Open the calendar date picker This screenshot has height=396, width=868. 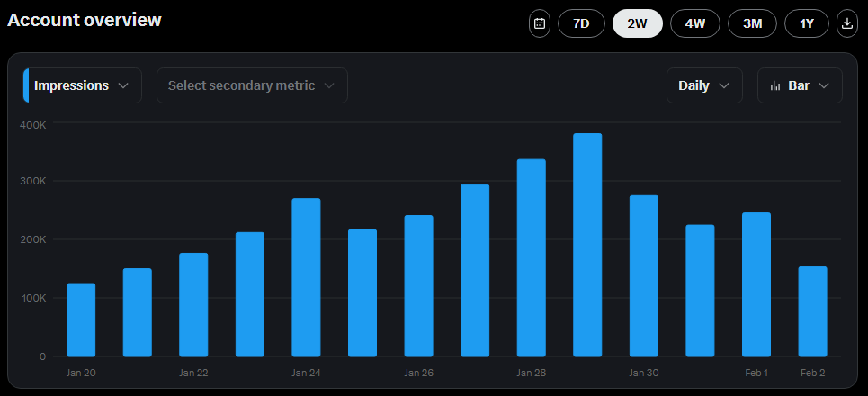click(x=540, y=23)
